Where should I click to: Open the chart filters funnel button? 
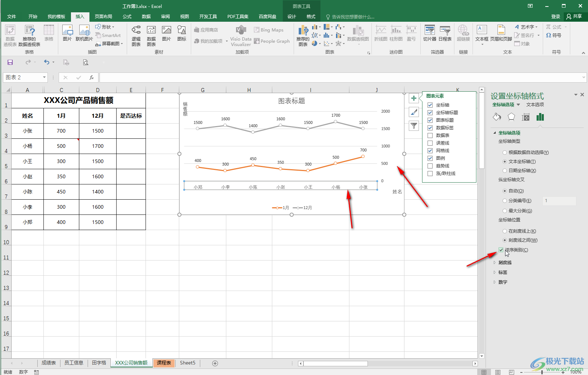[x=414, y=126]
